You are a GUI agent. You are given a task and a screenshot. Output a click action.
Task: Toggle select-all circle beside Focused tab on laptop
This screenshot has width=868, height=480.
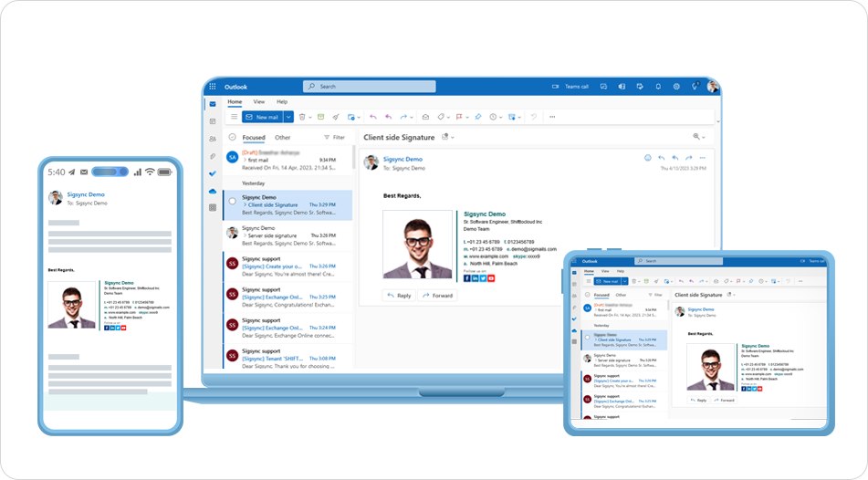pyautogui.click(x=232, y=138)
